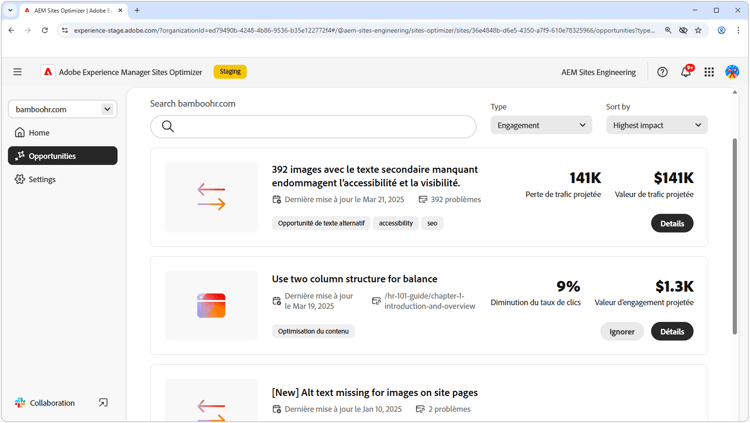Open the app switcher grid icon

click(x=709, y=72)
